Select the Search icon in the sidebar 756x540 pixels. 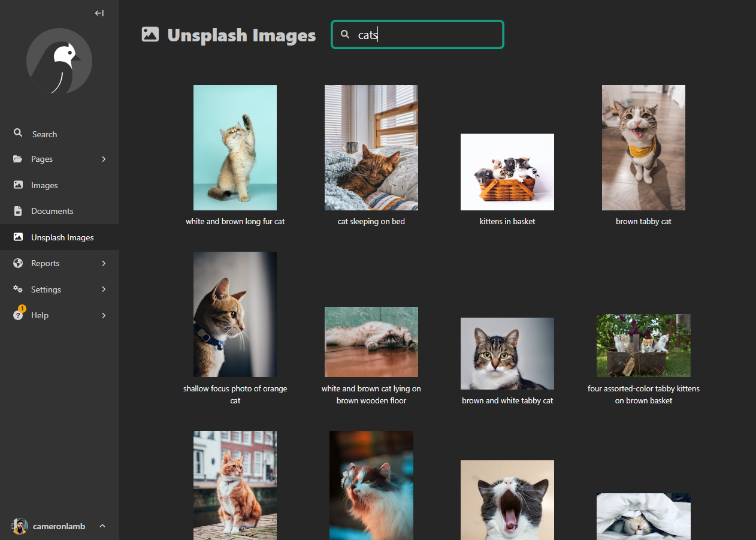tap(17, 134)
